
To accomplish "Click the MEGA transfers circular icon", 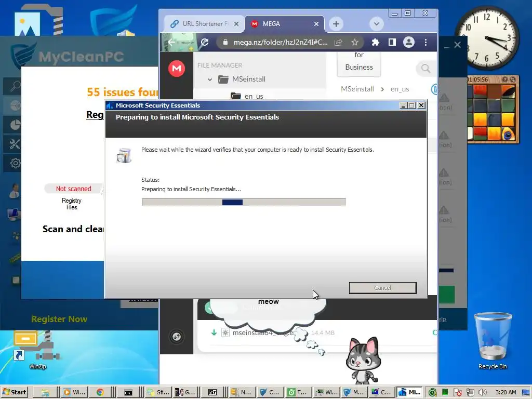I will point(177,337).
